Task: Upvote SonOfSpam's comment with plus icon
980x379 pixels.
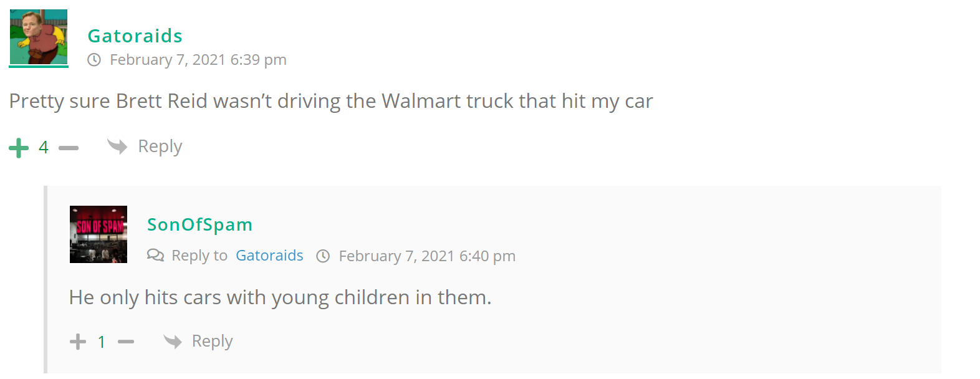Action: (78, 342)
